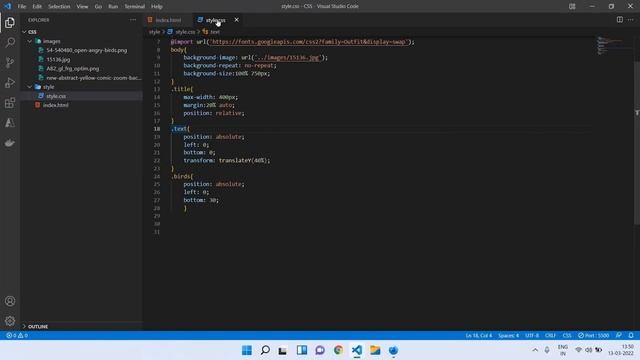Open File Explorer from the taskbar
The width and height of the screenshot is (640, 360).
pyautogui.click(x=375, y=350)
